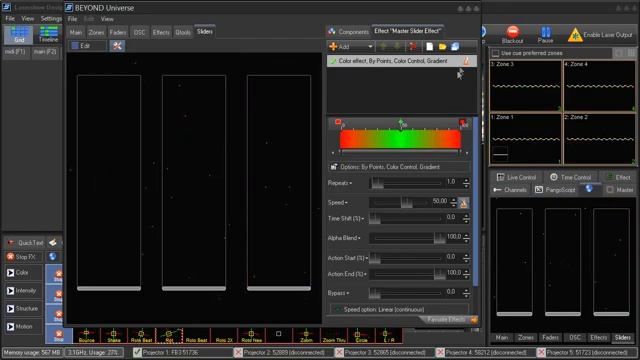
Task: Click Options: By Points, Color Control, Gradient
Action: (x=400, y=167)
